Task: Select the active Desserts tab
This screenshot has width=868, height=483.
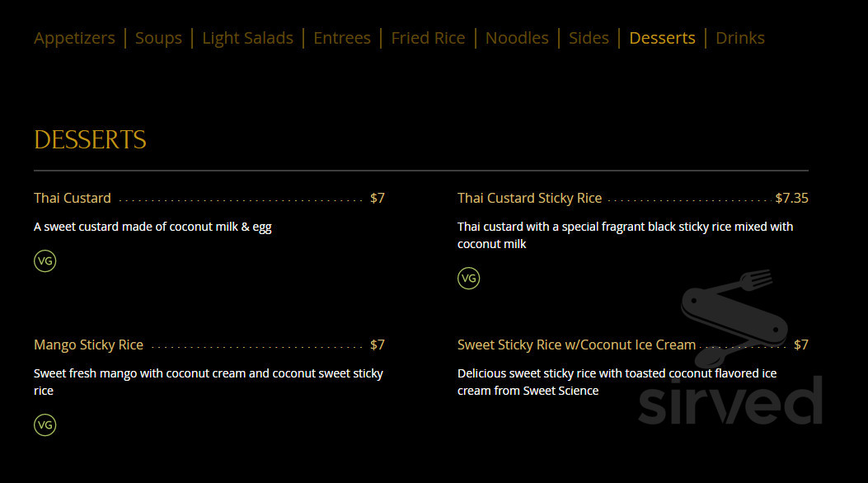Action: pos(662,38)
